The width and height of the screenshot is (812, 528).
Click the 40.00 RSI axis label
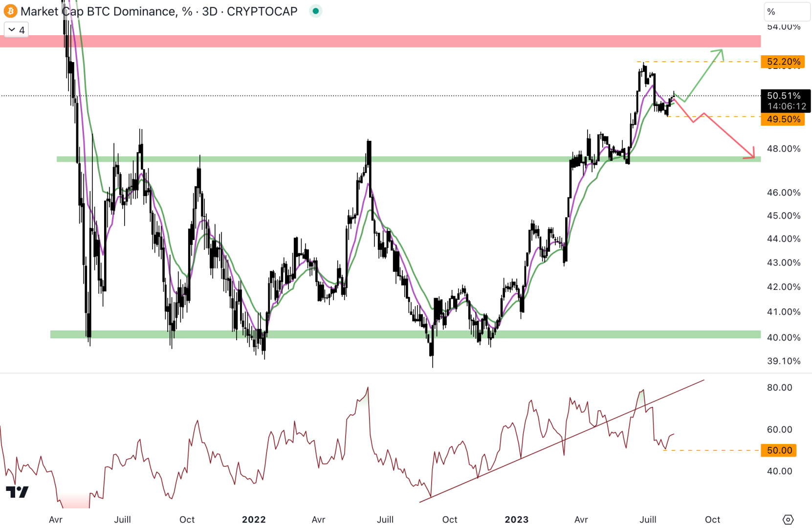[779, 471]
